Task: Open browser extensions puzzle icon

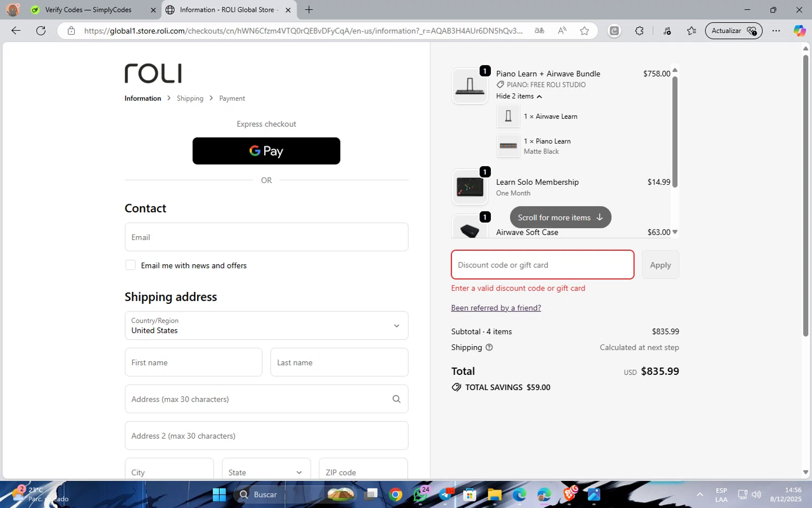Action: 639,31
